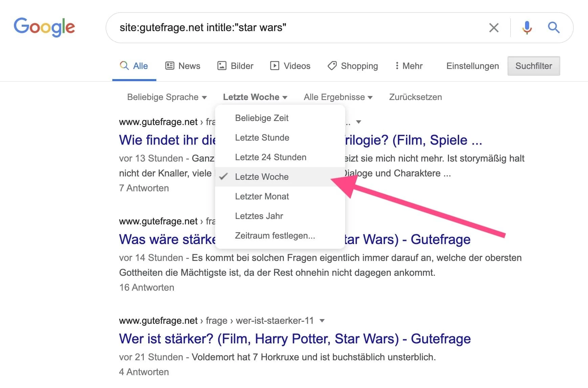Expand the Mehr menu
This screenshot has height=388, width=588.
(x=409, y=66)
